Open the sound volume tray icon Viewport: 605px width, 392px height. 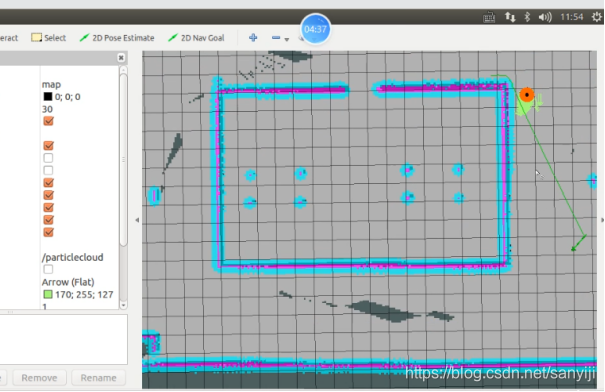pyautogui.click(x=545, y=17)
